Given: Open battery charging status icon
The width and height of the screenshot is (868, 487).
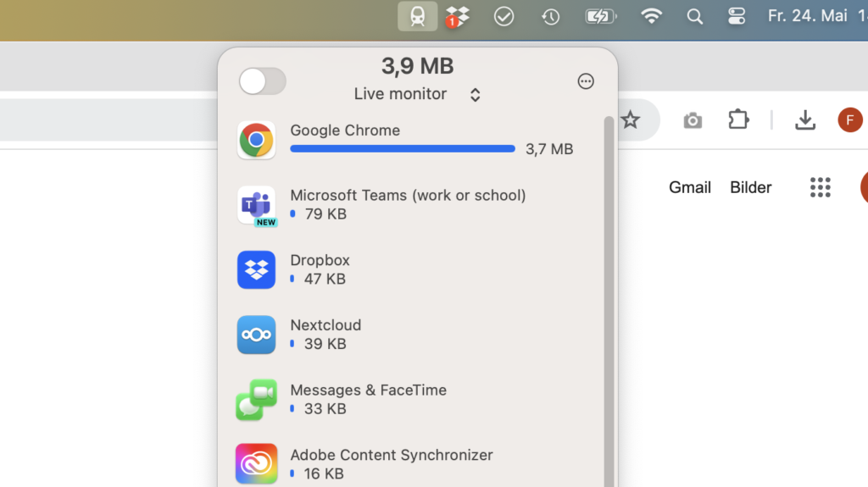Looking at the screenshot, I should (601, 17).
